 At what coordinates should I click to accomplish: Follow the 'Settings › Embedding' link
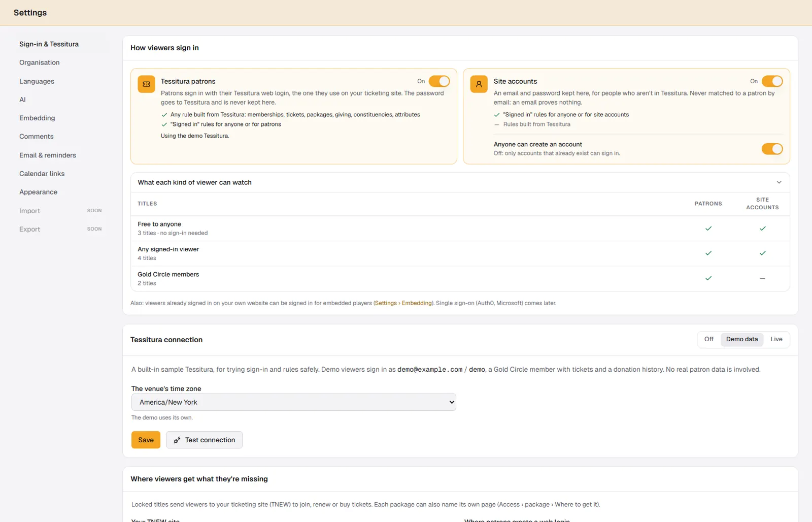click(x=403, y=303)
